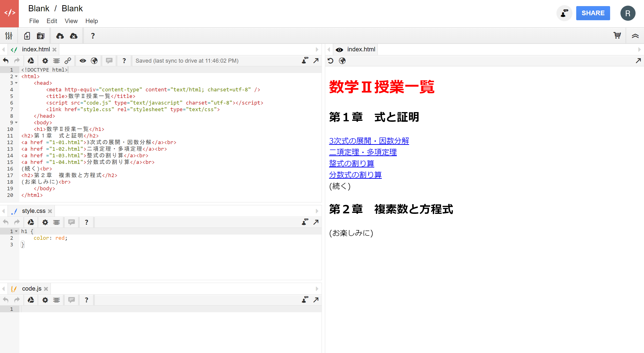Click globe icon in preview toolbar
This screenshot has height=353, width=644.
(342, 61)
